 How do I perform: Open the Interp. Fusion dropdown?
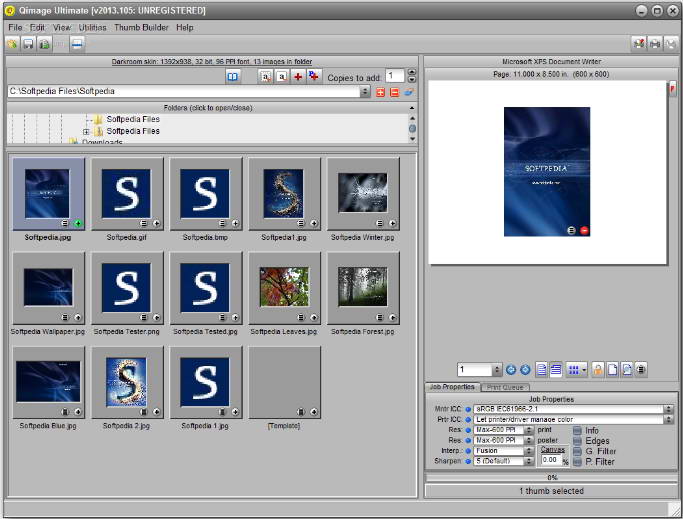click(529, 451)
